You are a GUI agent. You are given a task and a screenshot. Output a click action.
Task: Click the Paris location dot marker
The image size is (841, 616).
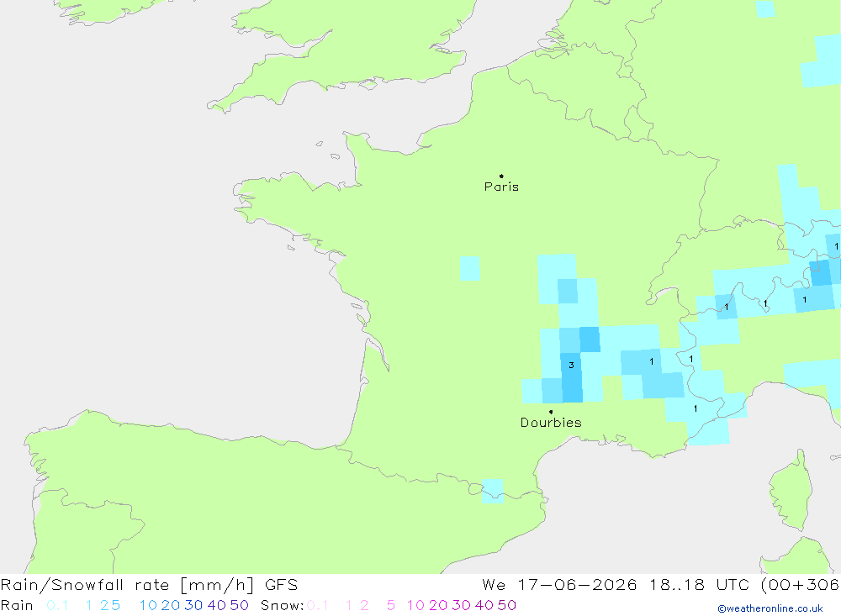coord(501,176)
